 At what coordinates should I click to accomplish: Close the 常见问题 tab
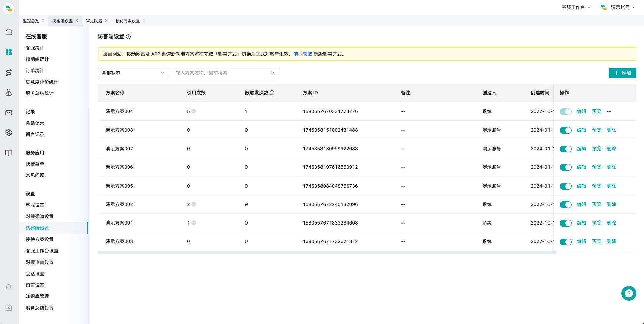coord(106,21)
